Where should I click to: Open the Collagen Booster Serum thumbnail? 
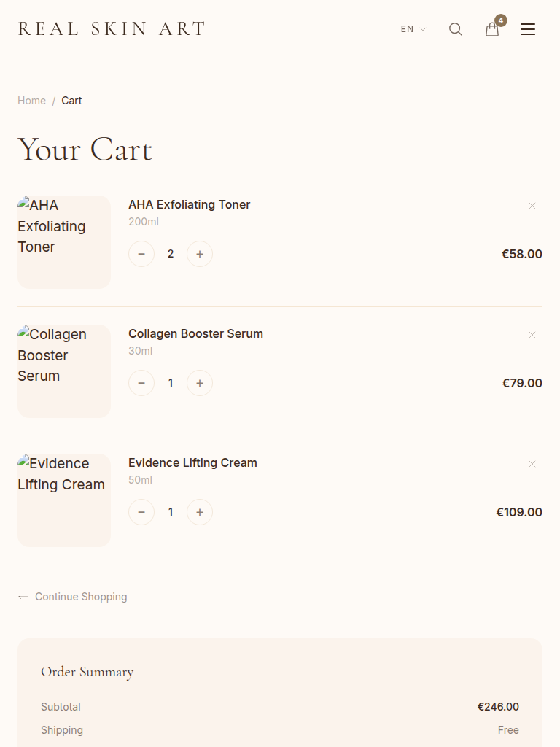point(64,371)
